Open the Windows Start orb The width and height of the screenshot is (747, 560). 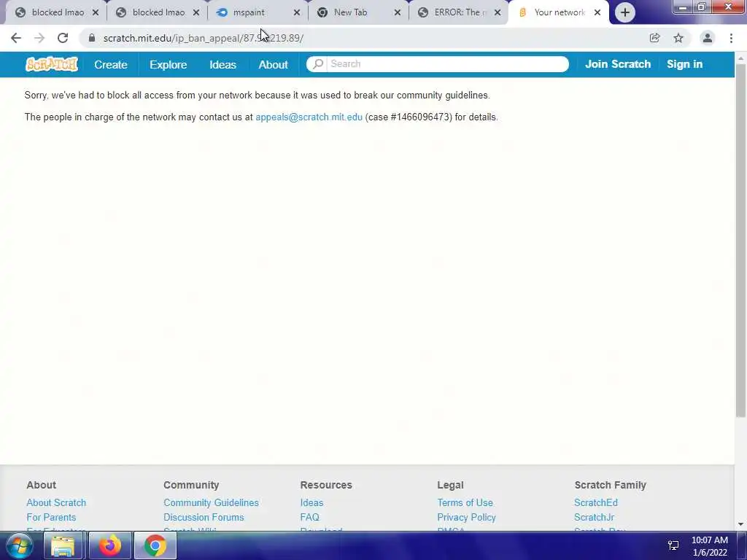click(x=19, y=545)
